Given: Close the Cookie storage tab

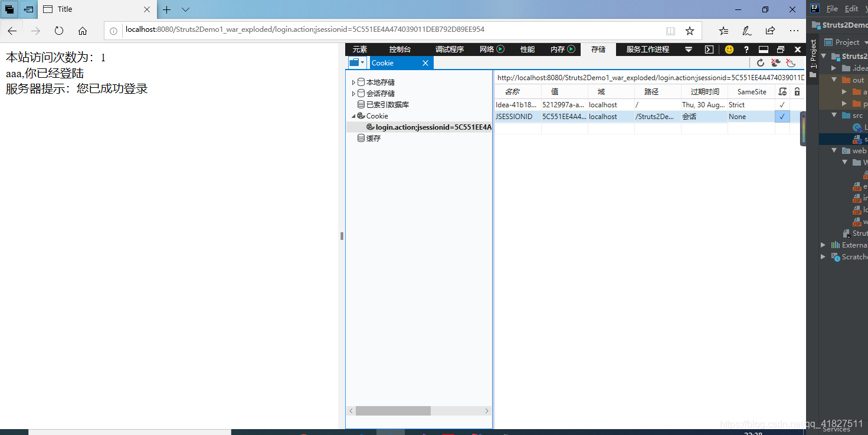Looking at the screenshot, I should (x=425, y=63).
